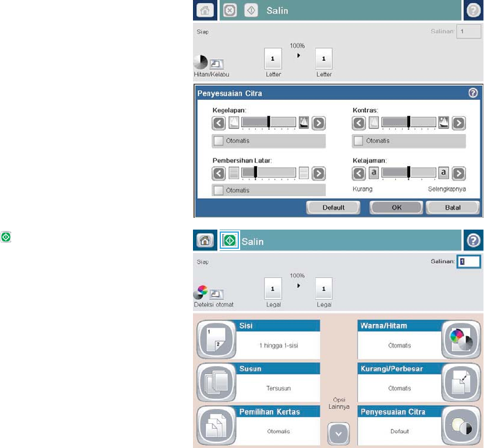This screenshot has width=484, height=448.
Task: Increase Kegelapan with right arrow
Action: pos(318,123)
